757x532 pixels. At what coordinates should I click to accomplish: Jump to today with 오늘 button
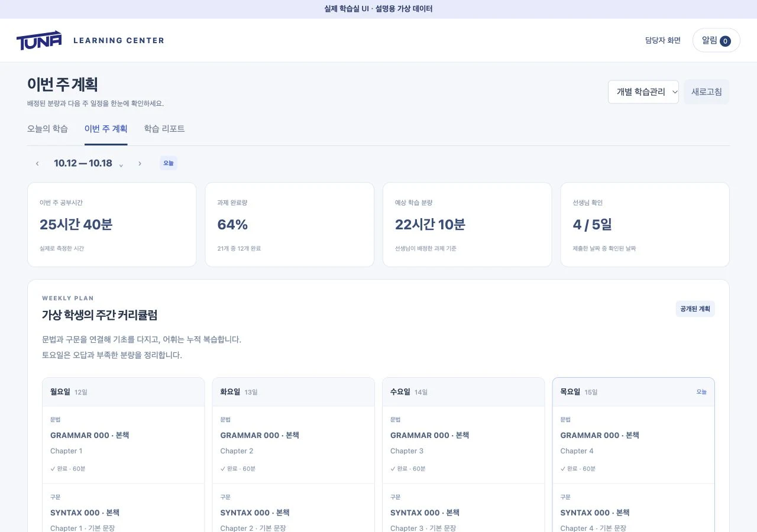pyautogui.click(x=169, y=163)
